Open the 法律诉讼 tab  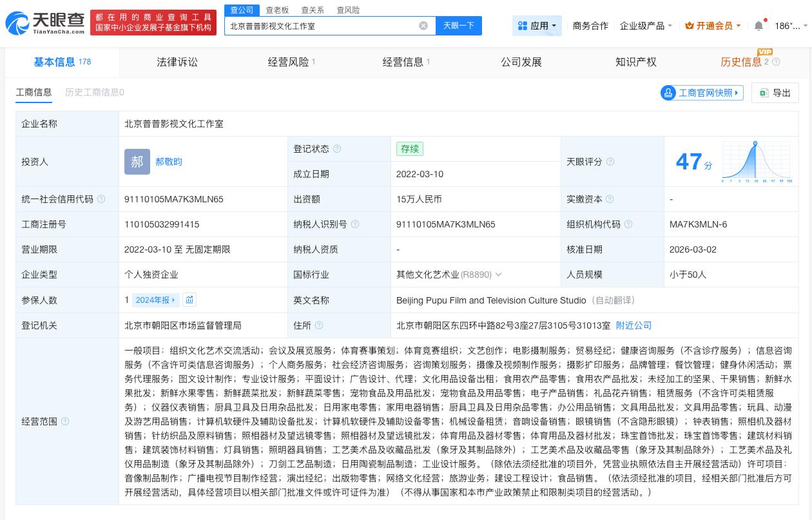[x=177, y=62]
